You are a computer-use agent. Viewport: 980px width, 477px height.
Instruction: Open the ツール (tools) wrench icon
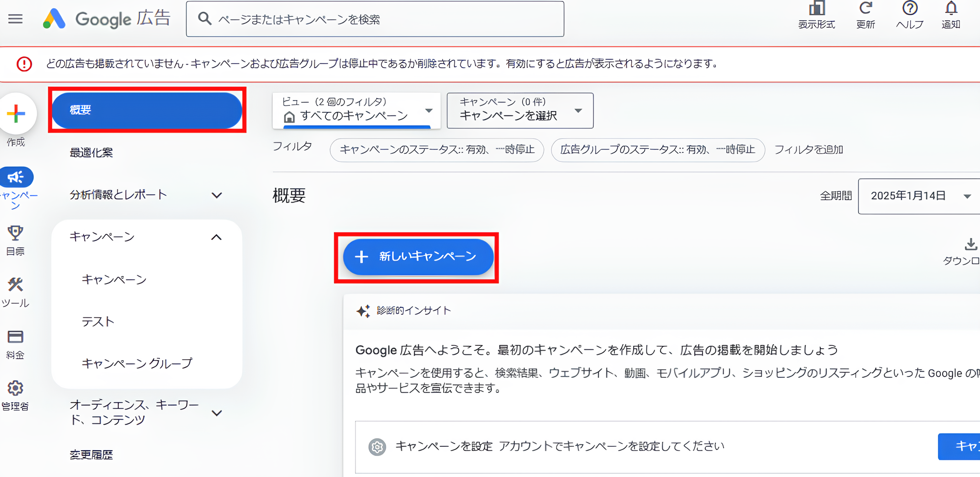tap(16, 285)
